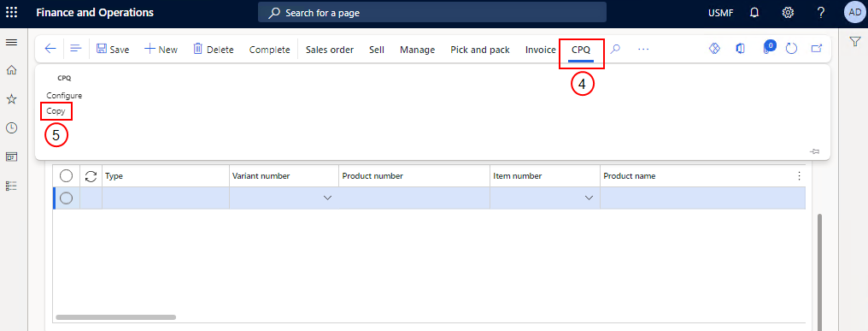Pin the CPQ action pane open
The height and width of the screenshot is (331, 868).
814,151
